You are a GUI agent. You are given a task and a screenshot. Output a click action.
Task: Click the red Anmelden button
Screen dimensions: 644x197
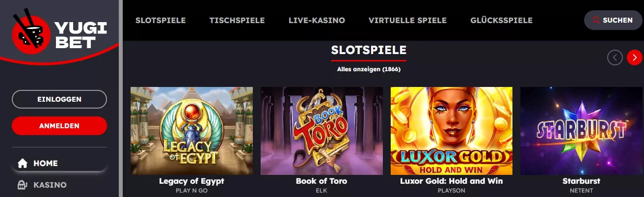[59, 126]
